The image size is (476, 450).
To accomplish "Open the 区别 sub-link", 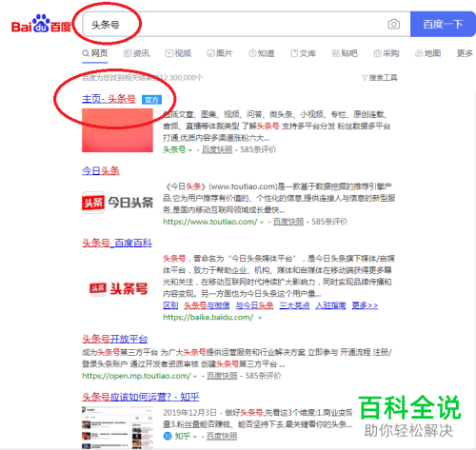I will click(170, 305).
